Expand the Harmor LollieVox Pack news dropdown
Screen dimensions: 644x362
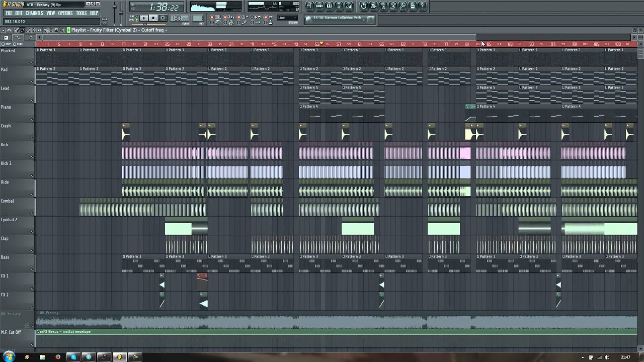tap(364, 19)
